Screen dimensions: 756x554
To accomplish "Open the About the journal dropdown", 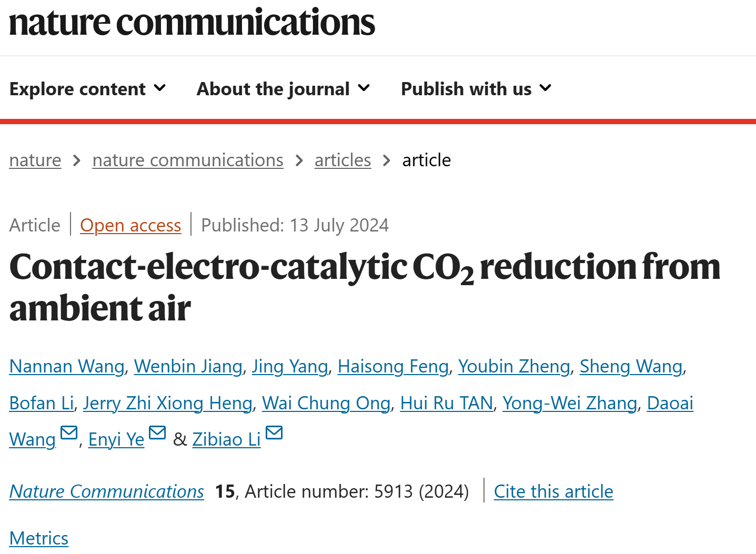I will pyautogui.click(x=284, y=89).
